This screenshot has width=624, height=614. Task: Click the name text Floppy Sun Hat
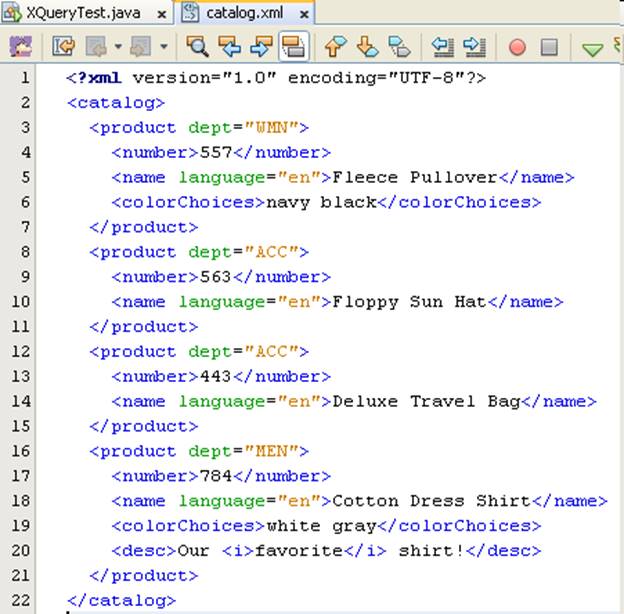409,302
